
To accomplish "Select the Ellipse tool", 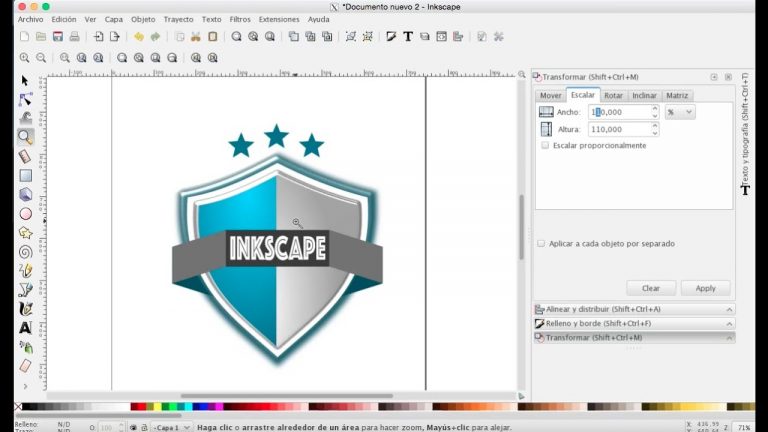I will 25,214.
